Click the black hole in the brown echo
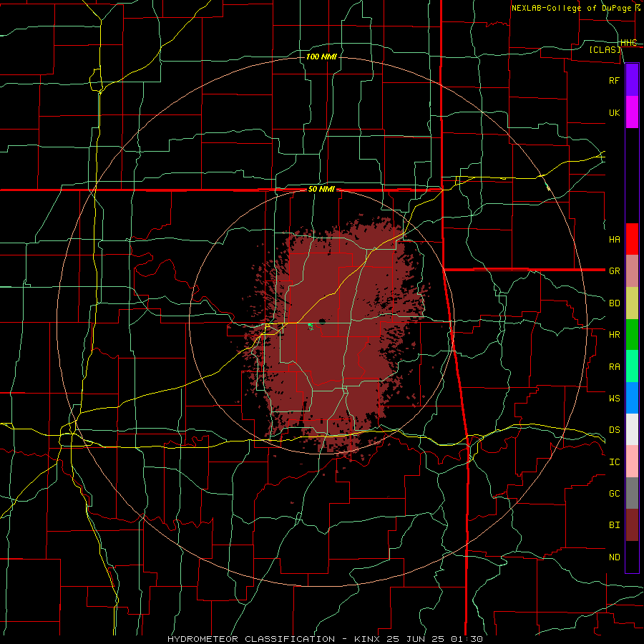This screenshot has height=644, width=644. [x=321, y=321]
